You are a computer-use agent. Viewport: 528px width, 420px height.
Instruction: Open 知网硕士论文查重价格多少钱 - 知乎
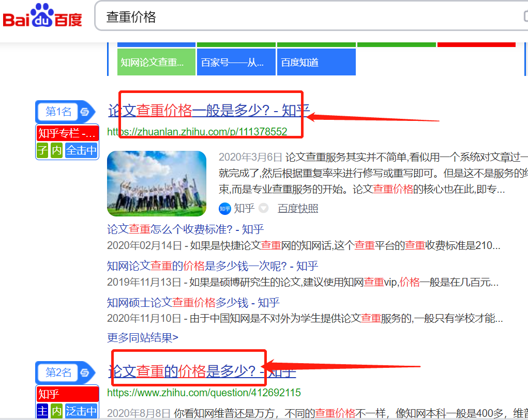click(193, 303)
